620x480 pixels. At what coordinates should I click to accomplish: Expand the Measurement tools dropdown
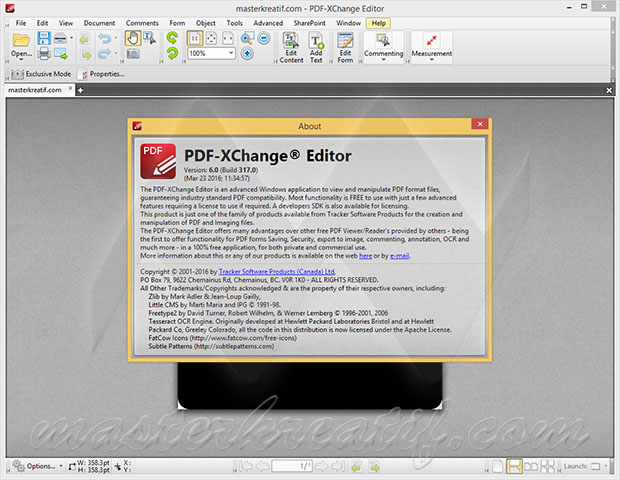[x=431, y=60]
